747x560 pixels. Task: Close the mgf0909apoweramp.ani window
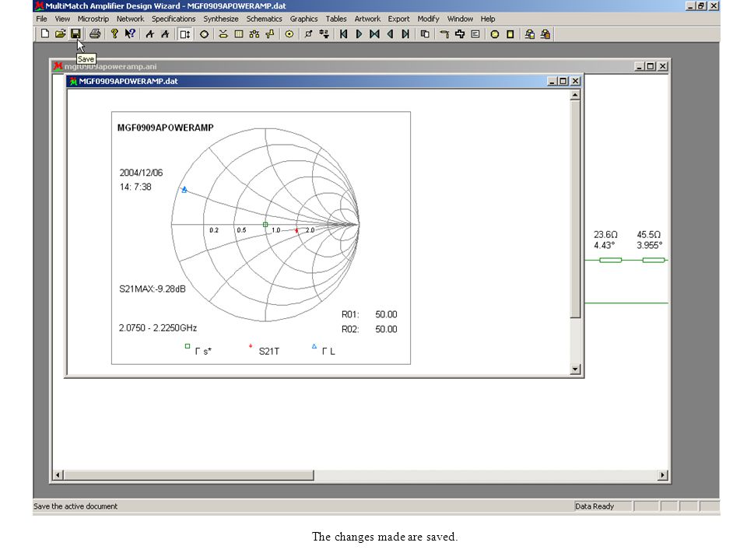(x=663, y=66)
